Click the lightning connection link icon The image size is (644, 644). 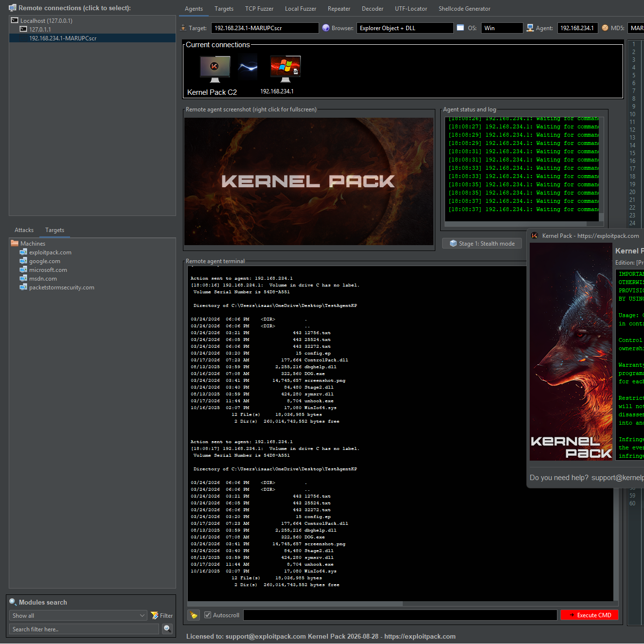tap(248, 68)
